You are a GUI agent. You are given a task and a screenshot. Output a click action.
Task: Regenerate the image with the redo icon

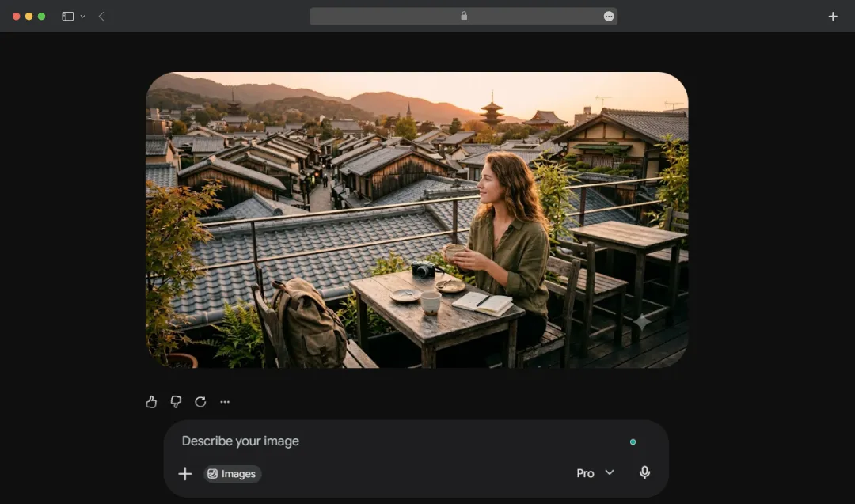point(200,402)
